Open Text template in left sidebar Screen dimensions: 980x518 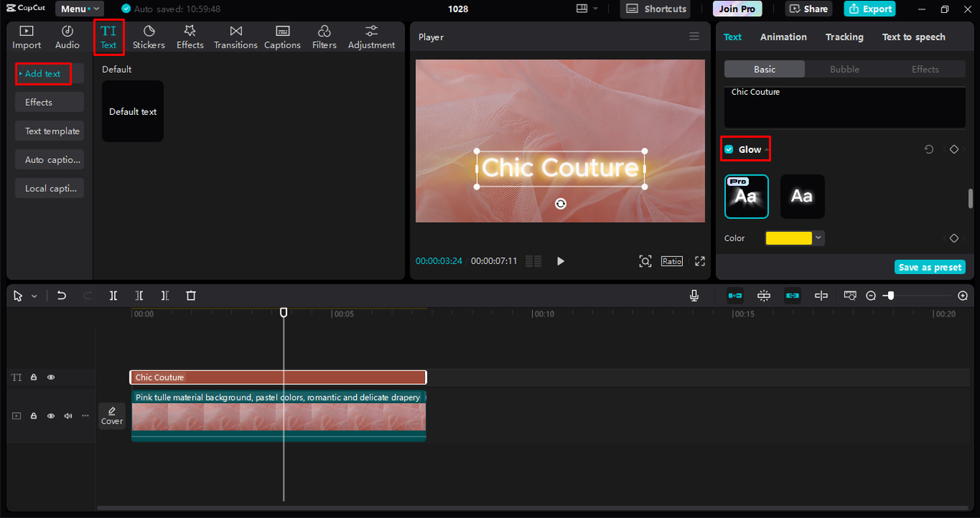(49, 131)
